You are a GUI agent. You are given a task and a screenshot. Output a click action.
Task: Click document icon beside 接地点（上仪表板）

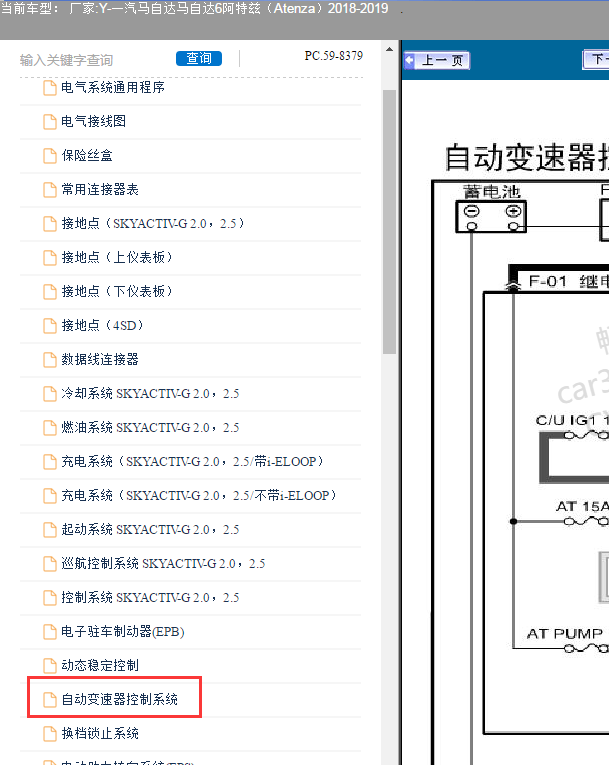50,258
